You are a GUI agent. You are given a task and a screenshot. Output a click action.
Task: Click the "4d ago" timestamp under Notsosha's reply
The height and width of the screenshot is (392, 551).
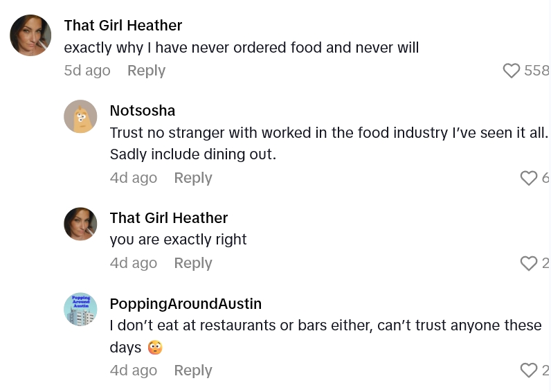click(x=134, y=178)
